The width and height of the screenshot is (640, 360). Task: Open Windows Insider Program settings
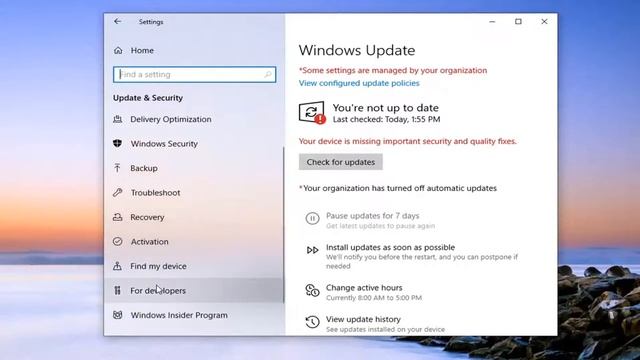point(179,315)
